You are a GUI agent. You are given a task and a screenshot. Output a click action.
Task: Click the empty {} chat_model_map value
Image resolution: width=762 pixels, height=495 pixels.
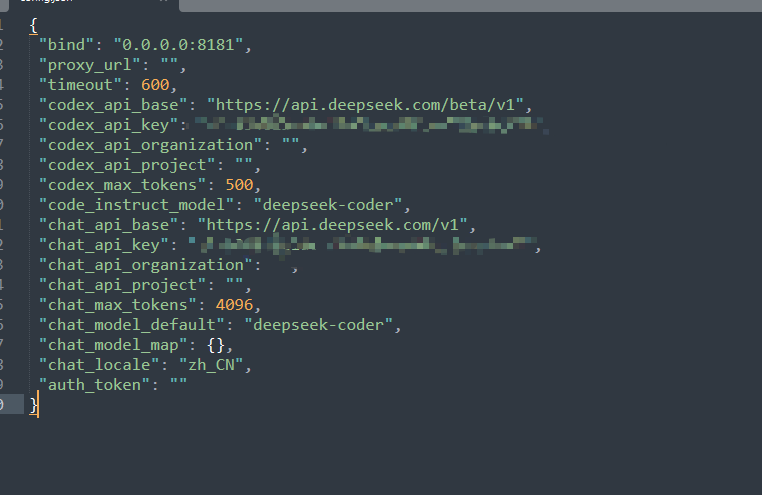tap(216, 345)
